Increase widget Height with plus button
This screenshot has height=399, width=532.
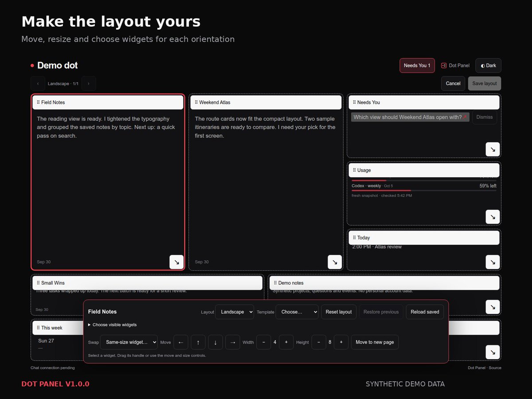pos(341,342)
